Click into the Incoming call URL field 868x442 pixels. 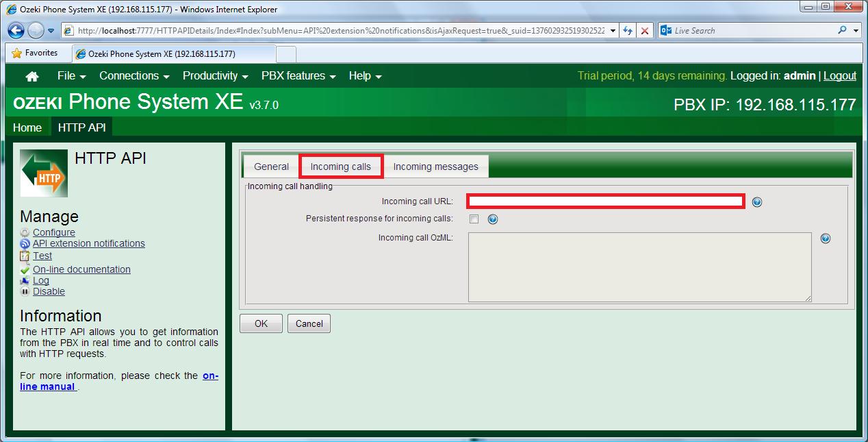coord(606,201)
